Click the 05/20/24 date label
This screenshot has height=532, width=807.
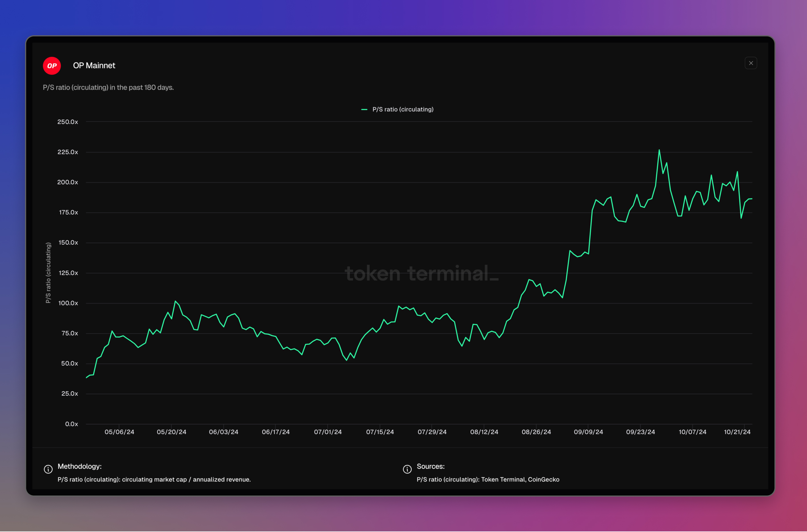pos(171,432)
